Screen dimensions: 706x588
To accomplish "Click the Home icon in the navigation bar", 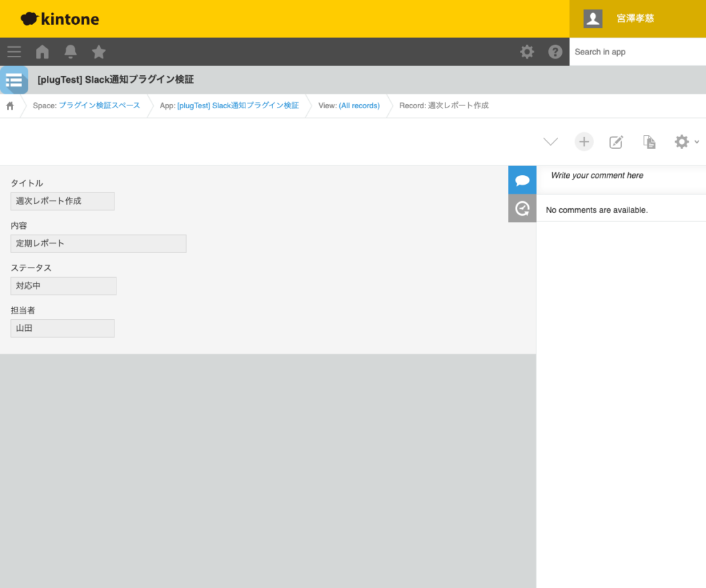I will 41,52.
